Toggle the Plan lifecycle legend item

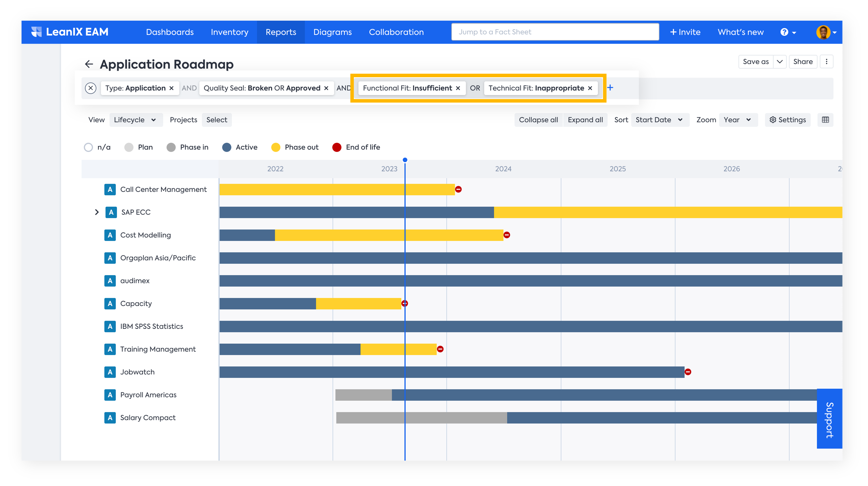click(138, 147)
